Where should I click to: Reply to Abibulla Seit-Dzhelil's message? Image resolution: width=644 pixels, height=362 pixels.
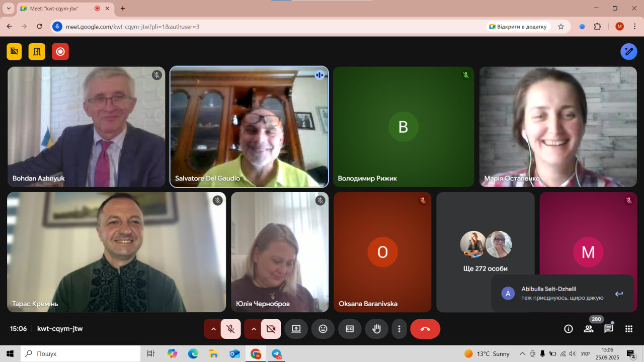coord(619,294)
